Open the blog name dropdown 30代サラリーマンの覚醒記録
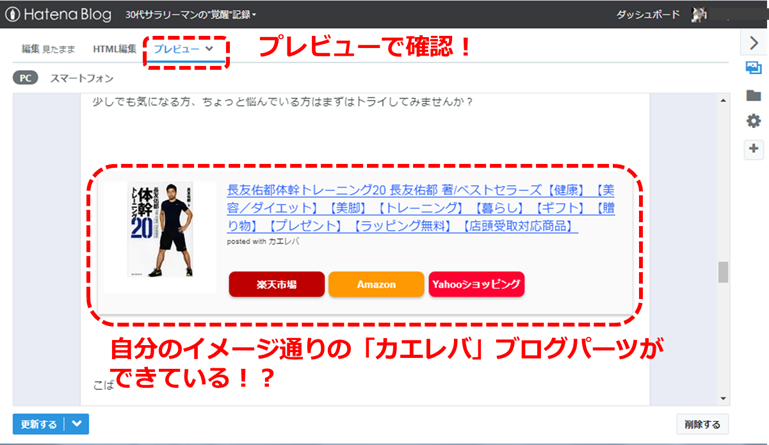This screenshot has height=445, width=769. click(190, 15)
